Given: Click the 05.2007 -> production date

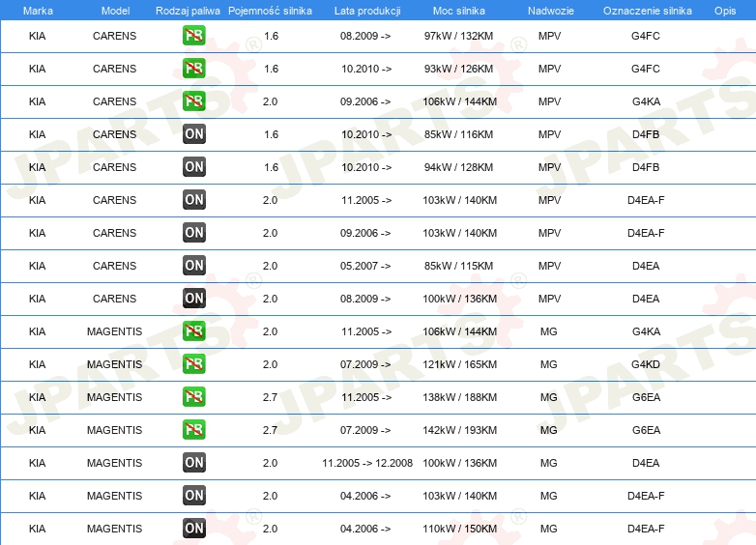Looking at the screenshot, I should (x=365, y=266).
